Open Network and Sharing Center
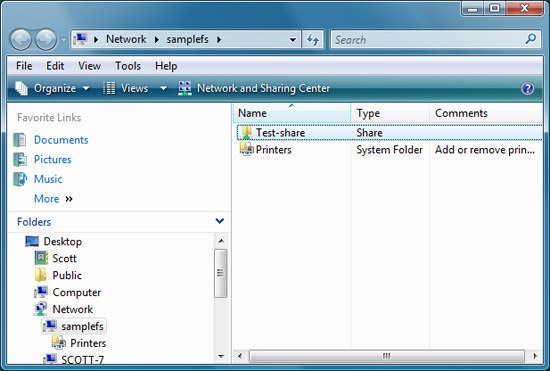 click(254, 88)
